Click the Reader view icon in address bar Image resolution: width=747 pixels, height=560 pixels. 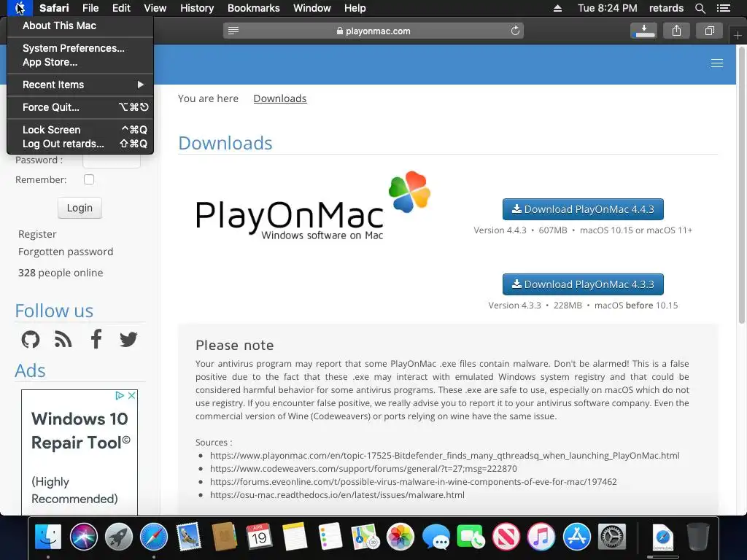[233, 31]
